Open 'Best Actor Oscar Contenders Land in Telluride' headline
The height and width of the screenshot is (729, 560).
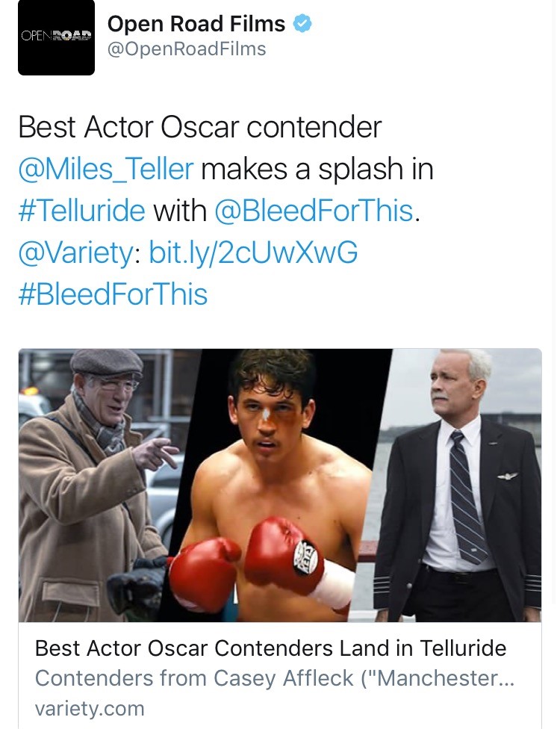270,648
